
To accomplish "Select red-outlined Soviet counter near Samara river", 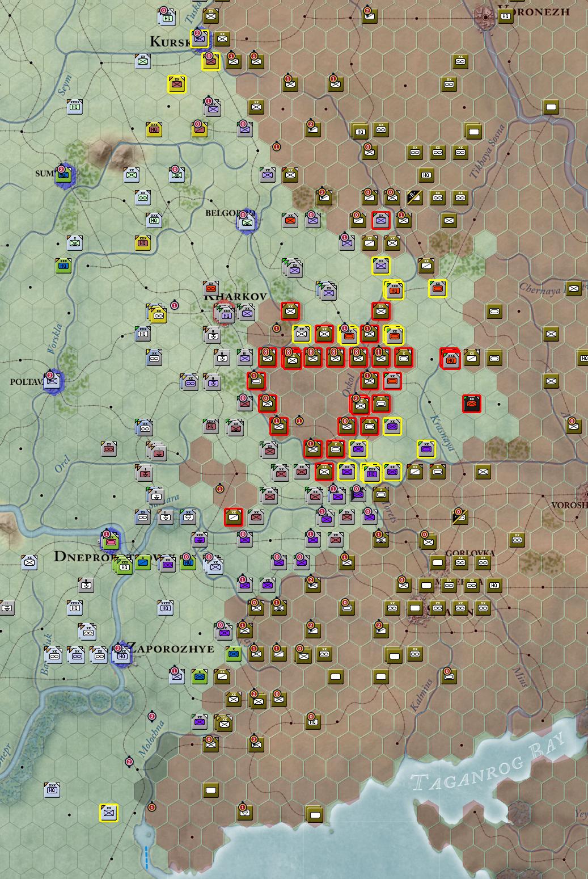I will (234, 516).
